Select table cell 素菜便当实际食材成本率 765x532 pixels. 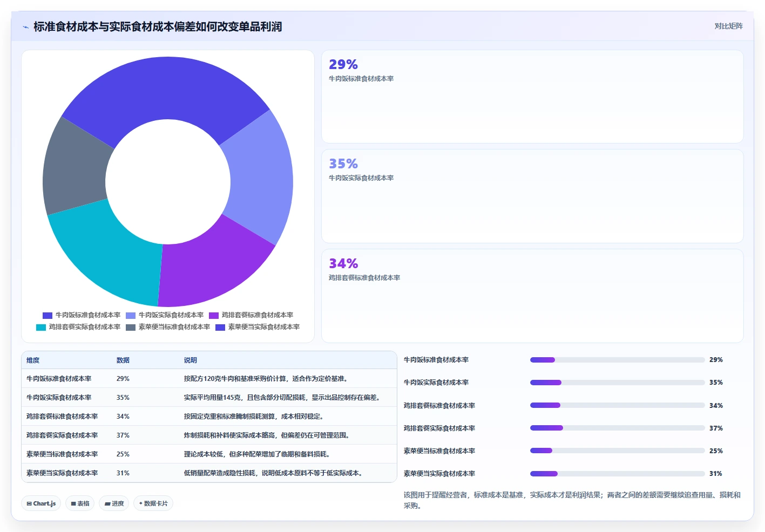(62, 473)
